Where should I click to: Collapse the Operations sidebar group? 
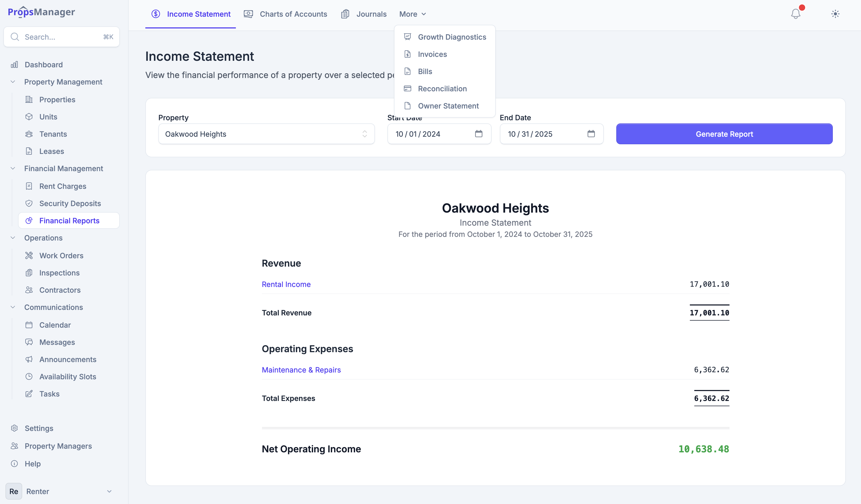[13, 237]
